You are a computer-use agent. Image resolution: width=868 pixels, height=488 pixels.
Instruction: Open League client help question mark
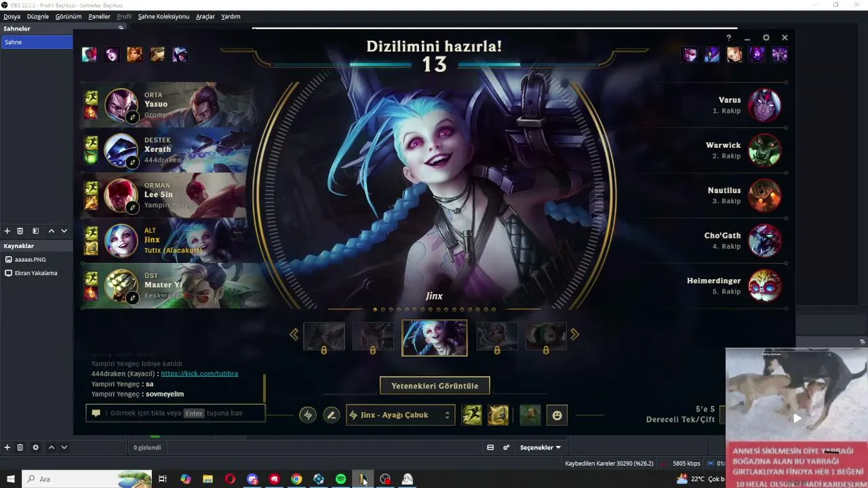729,38
